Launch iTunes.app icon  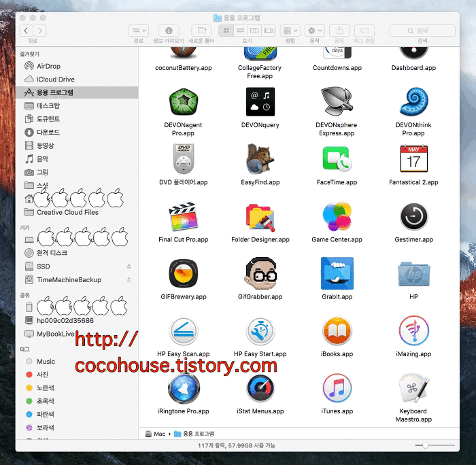click(x=337, y=388)
